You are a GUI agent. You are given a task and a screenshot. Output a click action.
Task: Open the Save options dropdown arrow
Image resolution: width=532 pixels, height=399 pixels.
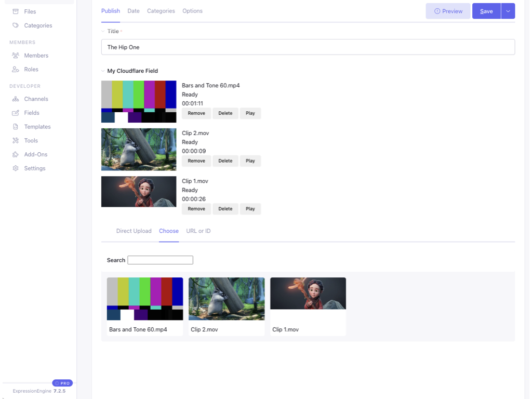tap(508, 11)
